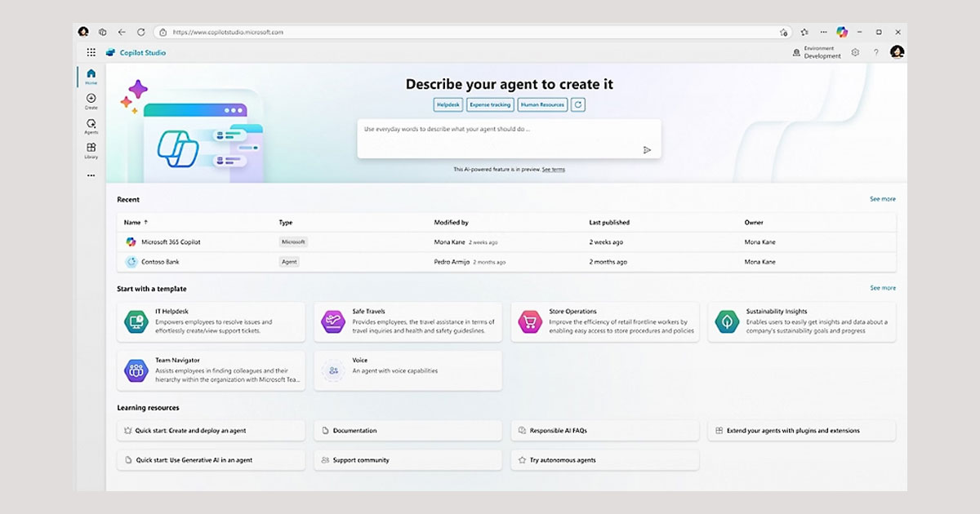Click Pedro Armijo in Modified by column
Viewport: 980px width, 514px height.
[452, 262]
